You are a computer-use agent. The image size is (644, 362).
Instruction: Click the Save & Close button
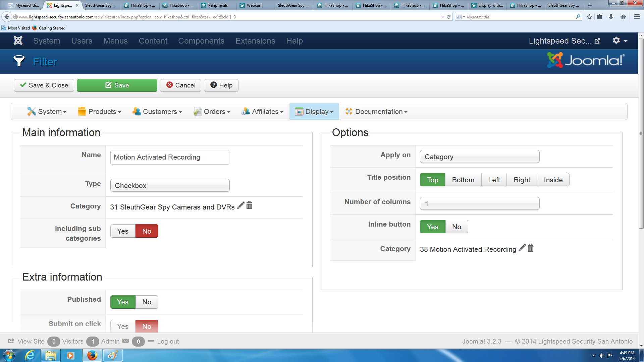44,85
